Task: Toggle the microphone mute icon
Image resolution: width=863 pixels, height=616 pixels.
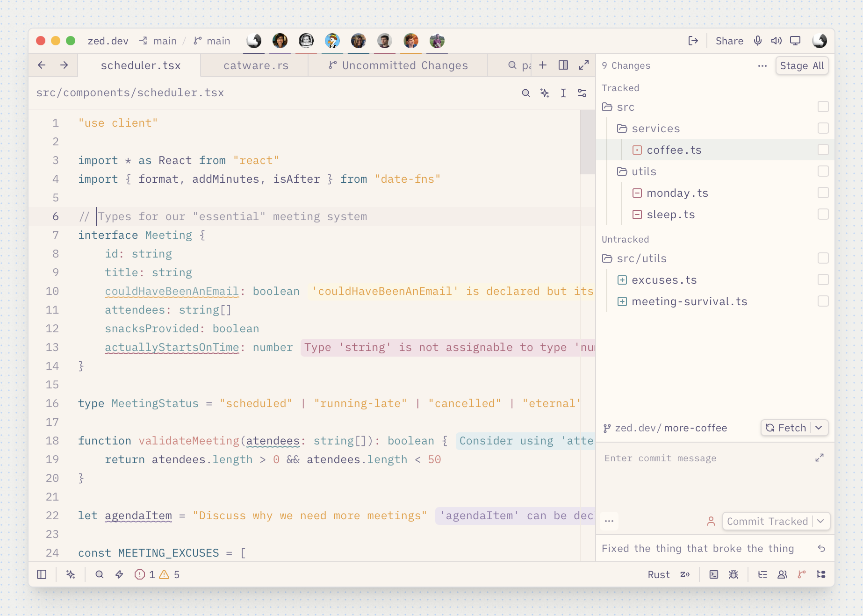Action: [x=758, y=41]
